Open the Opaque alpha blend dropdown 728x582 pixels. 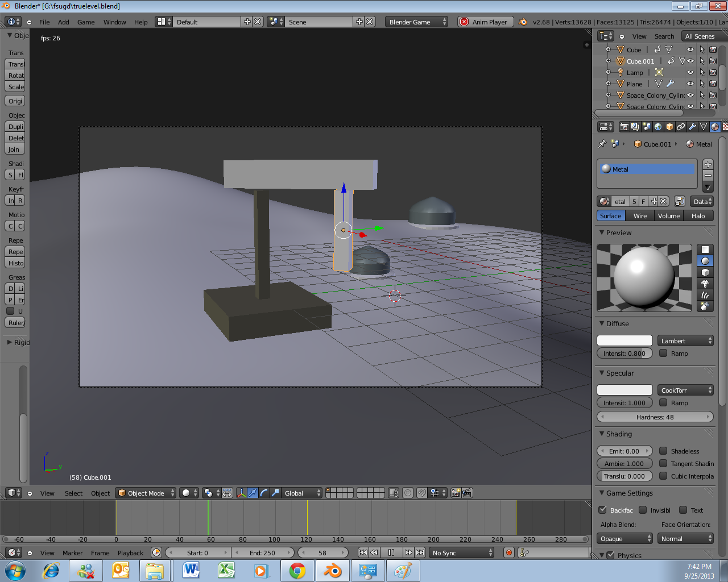tap(624, 538)
